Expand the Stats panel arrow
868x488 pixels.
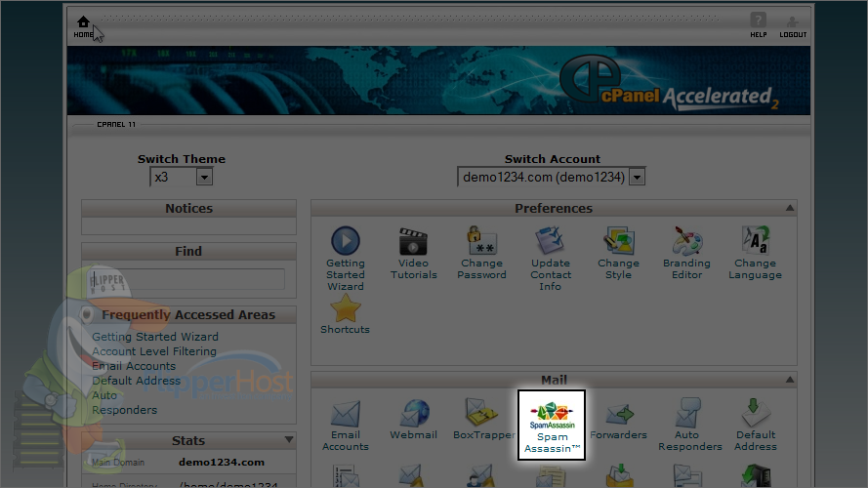(x=289, y=440)
